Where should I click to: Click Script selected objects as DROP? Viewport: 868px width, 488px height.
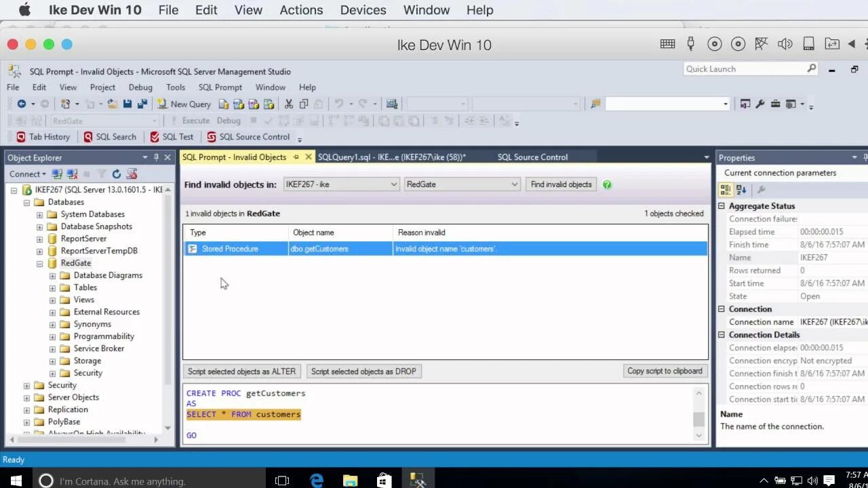click(363, 371)
